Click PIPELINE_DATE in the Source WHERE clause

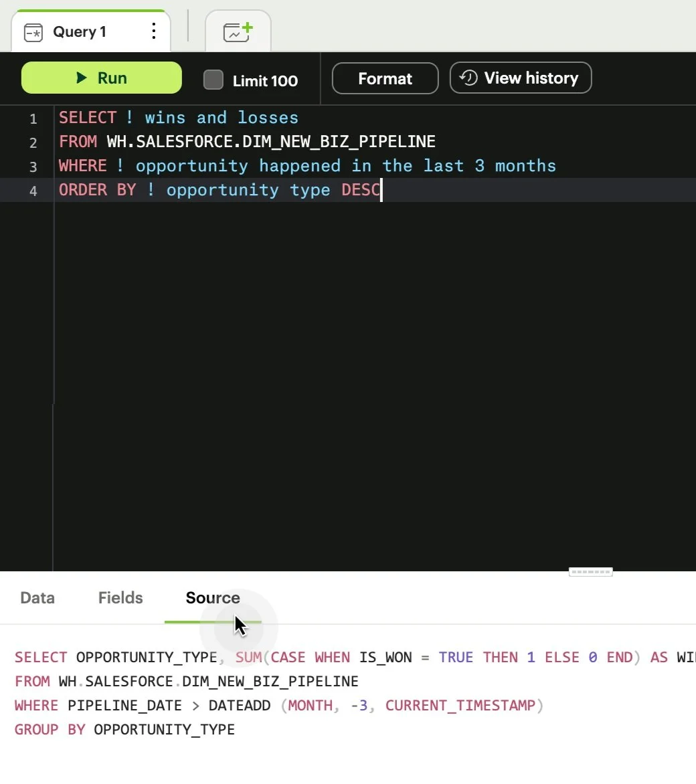click(124, 706)
